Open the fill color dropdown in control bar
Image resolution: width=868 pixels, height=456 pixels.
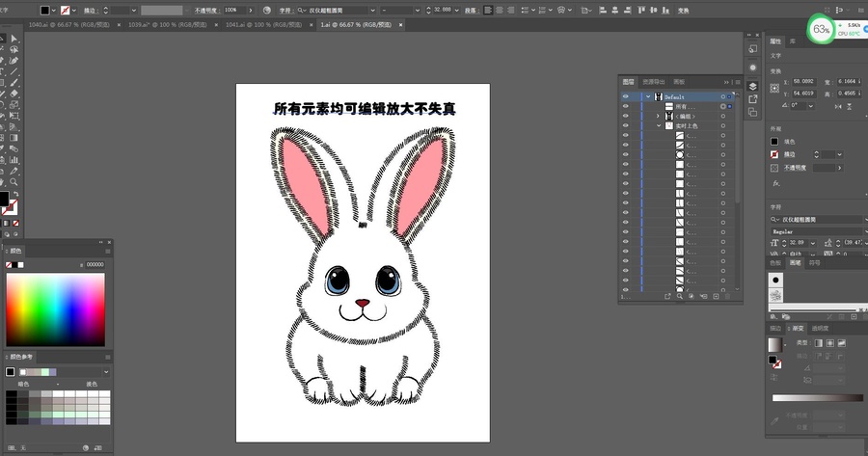click(54, 11)
